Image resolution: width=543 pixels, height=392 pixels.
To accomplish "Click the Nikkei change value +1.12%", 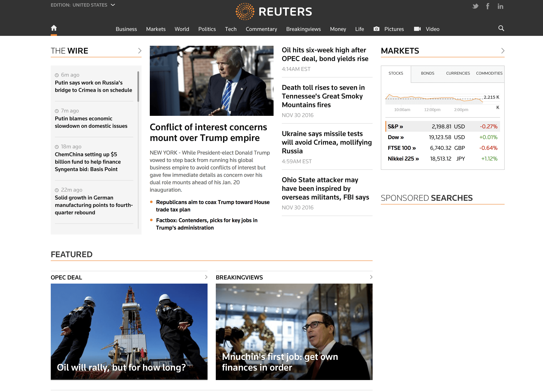I will click(489, 159).
